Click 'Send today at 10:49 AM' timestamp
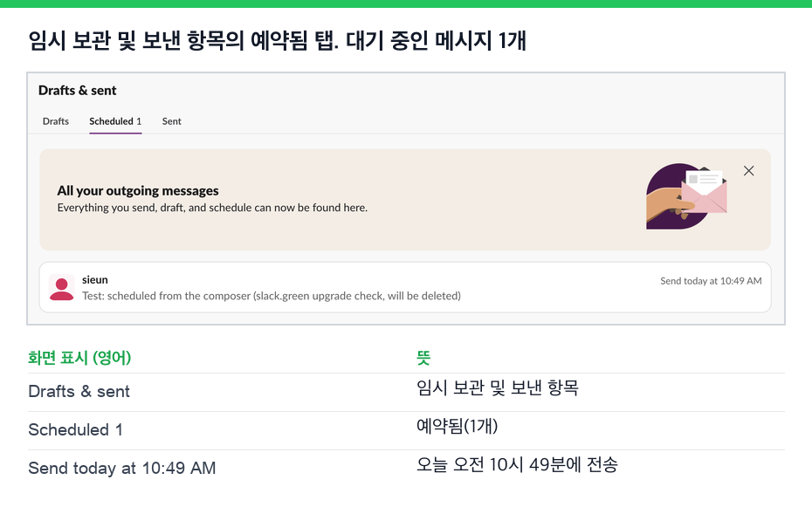 [711, 281]
